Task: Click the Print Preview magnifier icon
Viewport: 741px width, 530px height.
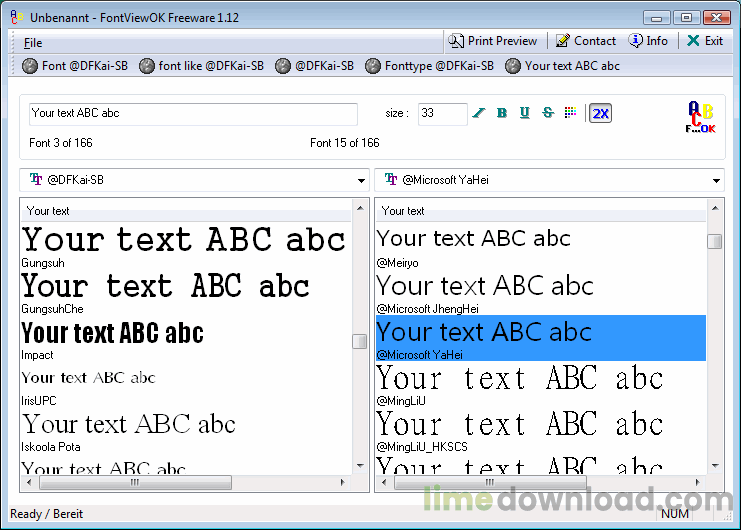Action: tap(457, 41)
